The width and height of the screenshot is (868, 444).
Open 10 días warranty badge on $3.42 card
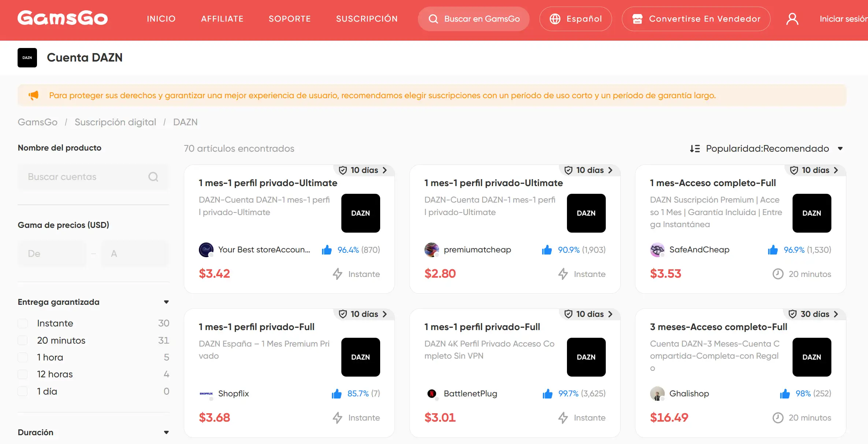[364, 170]
